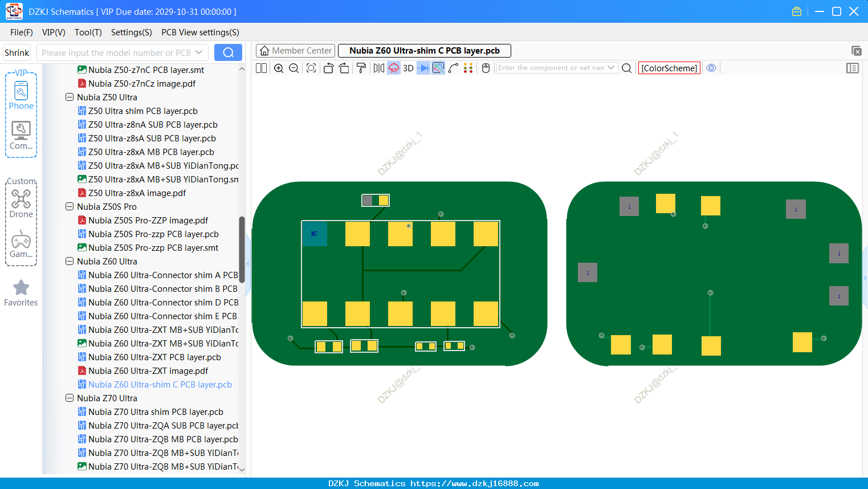
Task: Open Z50 Ultra shim PCB layer.pcb
Action: [x=143, y=111]
